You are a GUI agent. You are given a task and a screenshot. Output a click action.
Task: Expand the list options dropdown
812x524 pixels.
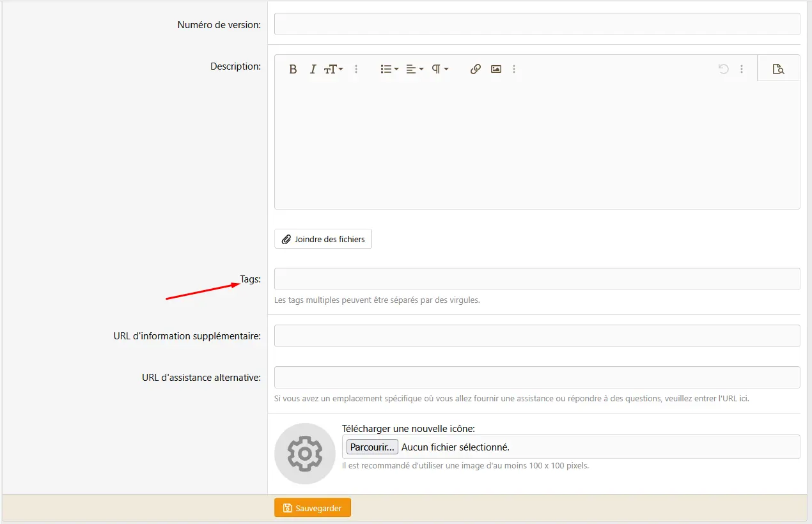[x=389, y=69]
